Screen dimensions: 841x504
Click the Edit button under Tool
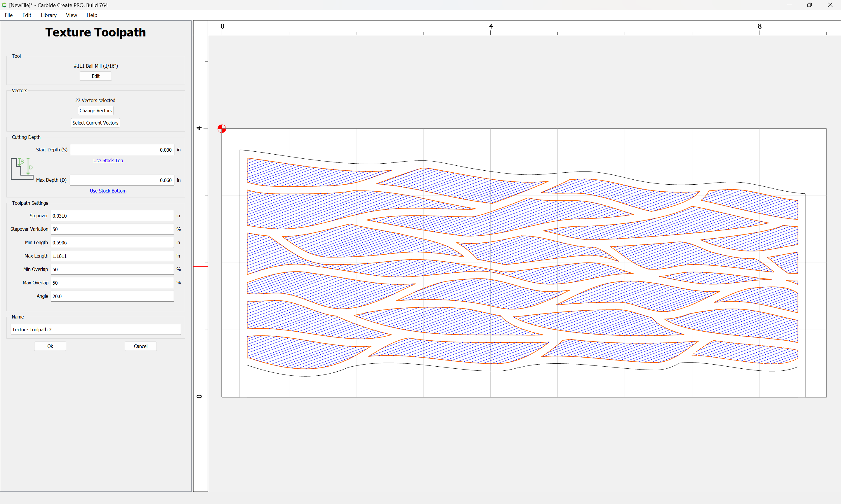click(95, 76)
